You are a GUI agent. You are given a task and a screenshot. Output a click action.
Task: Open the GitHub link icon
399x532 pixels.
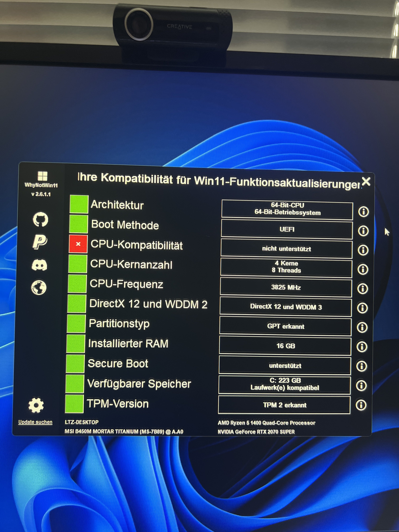(40, 219)
